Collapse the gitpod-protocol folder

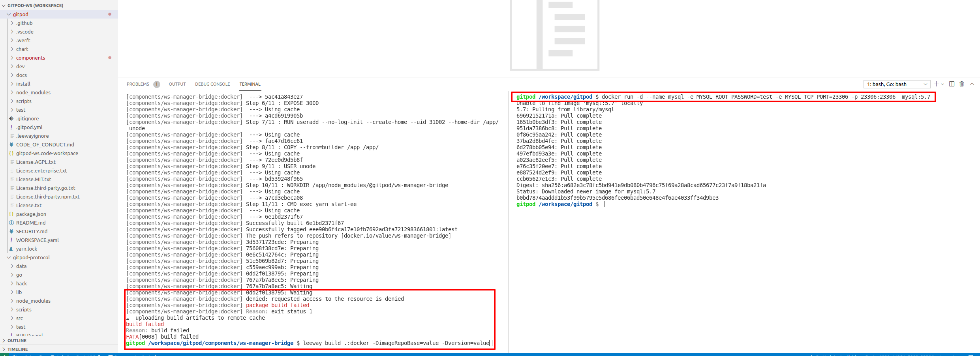[9, 257]
